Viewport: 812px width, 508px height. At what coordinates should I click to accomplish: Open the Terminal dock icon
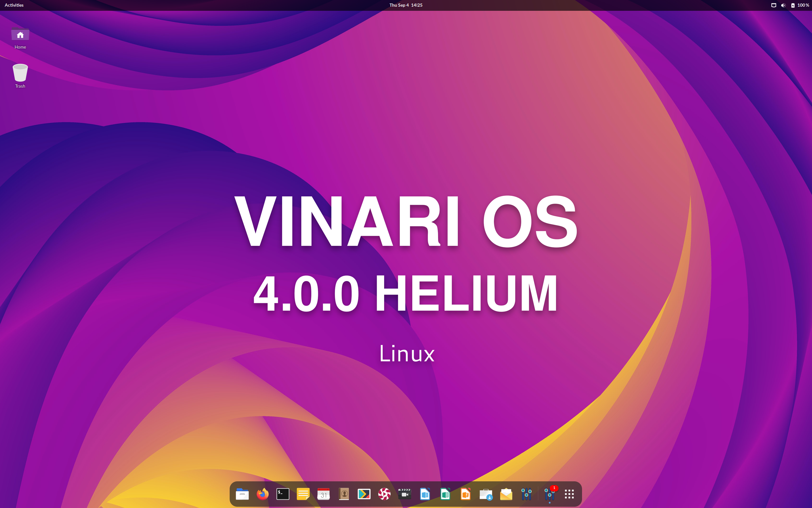point(283,494)
